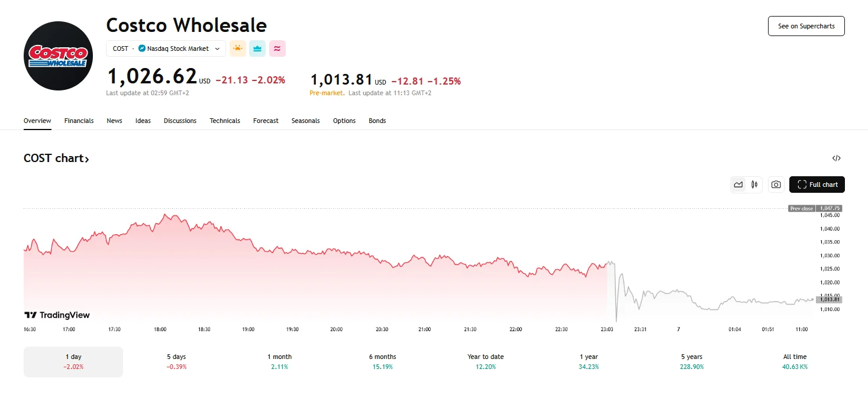
Task: Open the All time performance view
Action: tap(795, 361)
